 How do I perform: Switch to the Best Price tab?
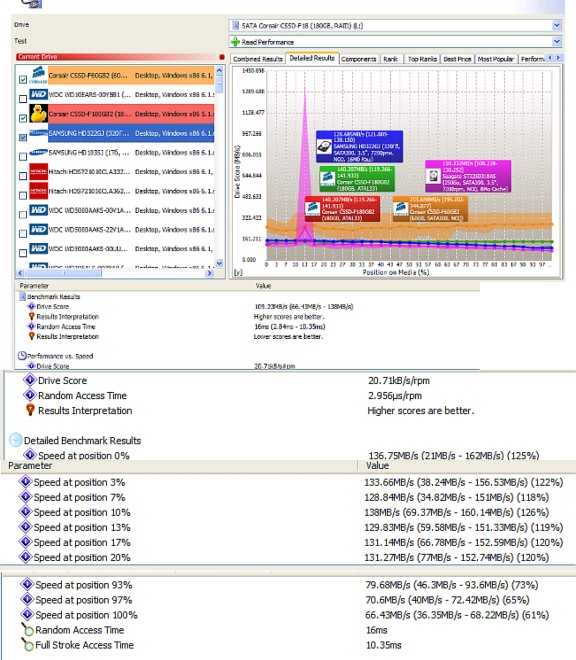pyautogui.click(x=457, y=59)
